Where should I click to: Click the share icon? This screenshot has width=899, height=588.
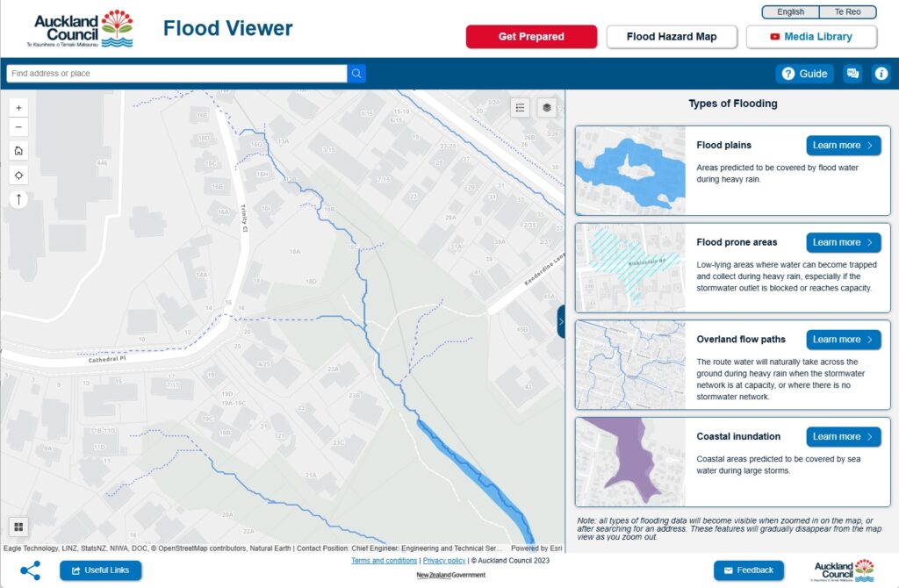(30, 570)
